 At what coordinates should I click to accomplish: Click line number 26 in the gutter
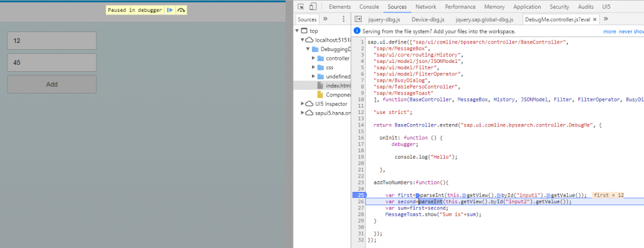click(362, 202)
